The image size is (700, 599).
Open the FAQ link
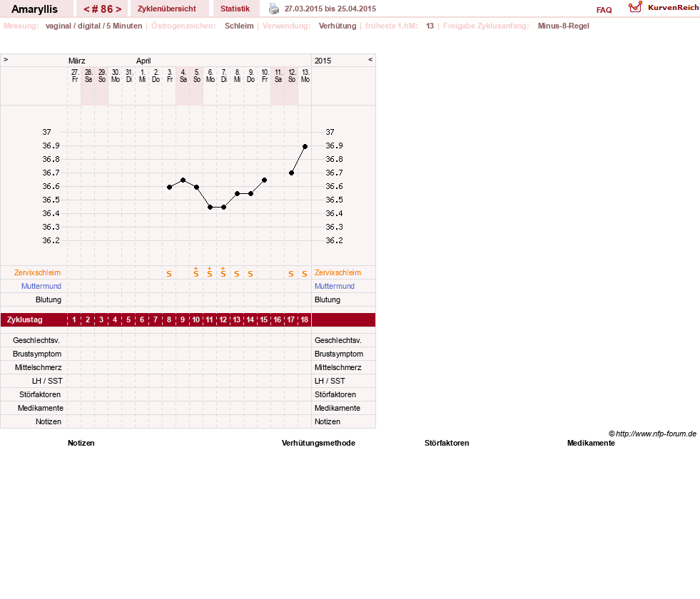point(604,10)
